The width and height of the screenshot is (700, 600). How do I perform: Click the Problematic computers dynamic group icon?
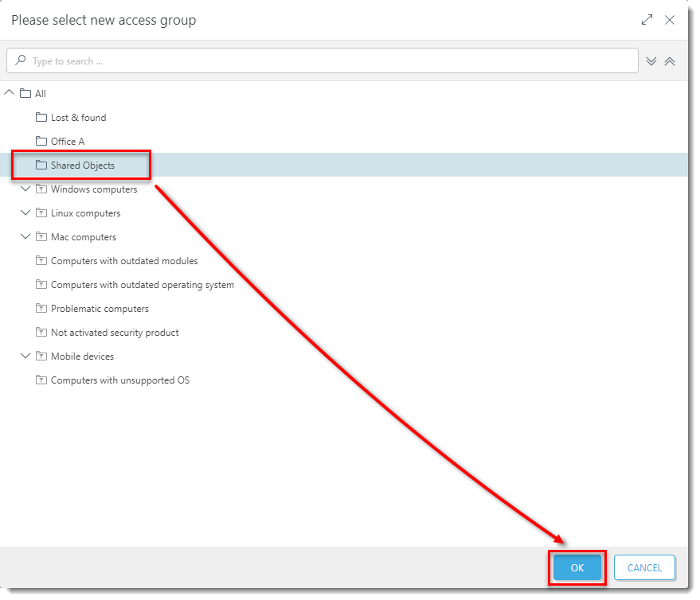coord(41,309)
